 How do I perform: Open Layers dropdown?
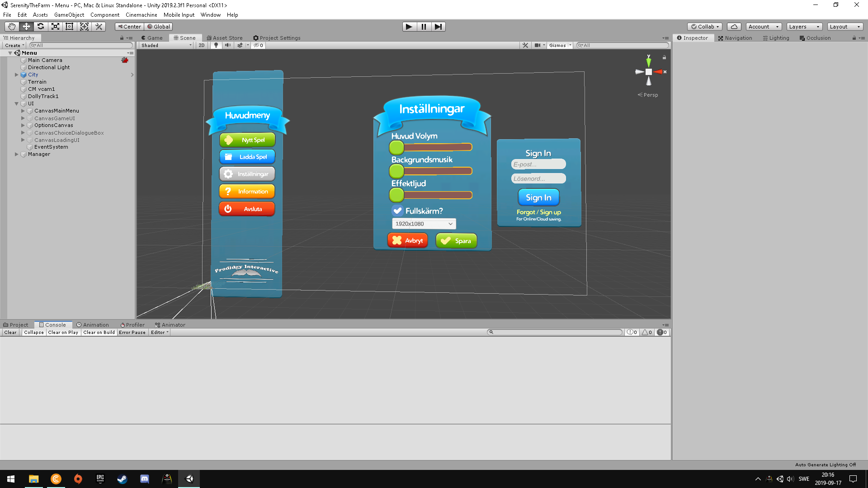[x=804, y=27]
